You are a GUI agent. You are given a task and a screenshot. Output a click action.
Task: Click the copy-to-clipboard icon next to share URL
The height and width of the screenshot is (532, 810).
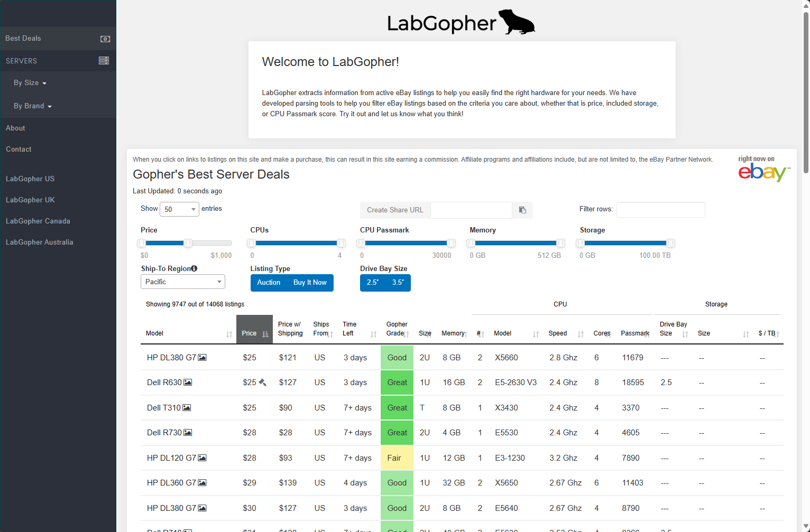(x=522, y=210)
